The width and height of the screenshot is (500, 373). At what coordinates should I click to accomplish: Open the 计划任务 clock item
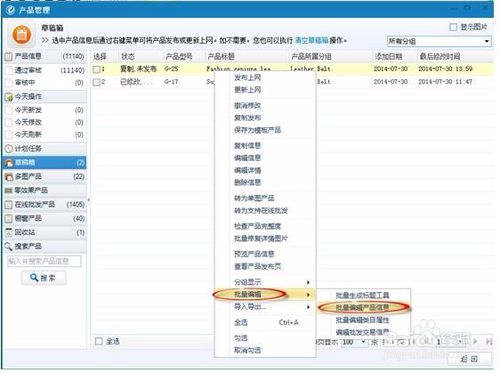(45, 149)
